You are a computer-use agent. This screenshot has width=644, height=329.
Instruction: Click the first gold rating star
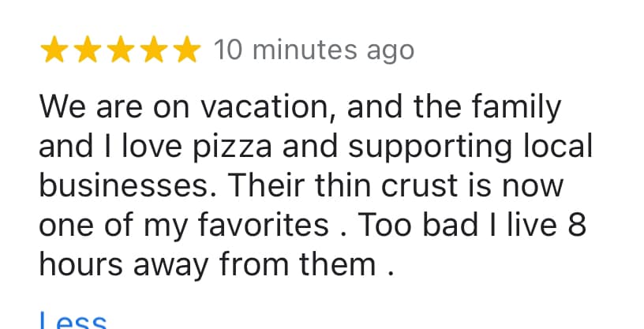click(x=54, y=49)
